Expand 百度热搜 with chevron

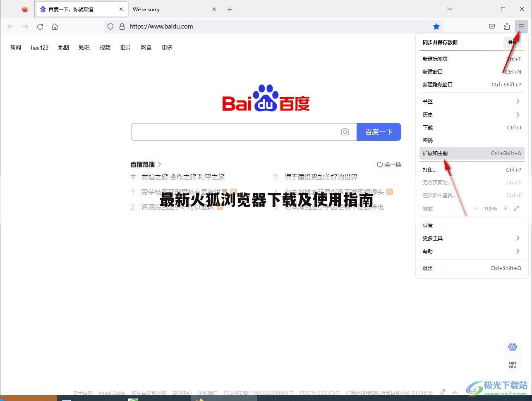[x=159, y=165]
